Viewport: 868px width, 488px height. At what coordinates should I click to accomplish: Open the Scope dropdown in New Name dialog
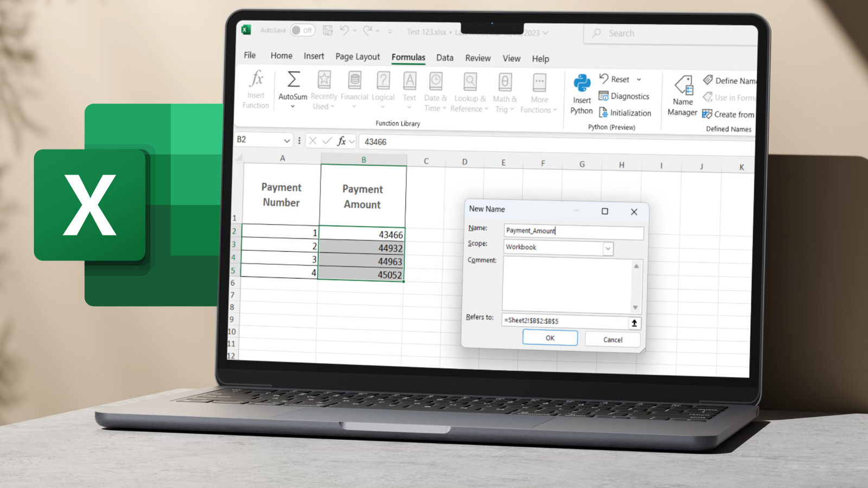[x=608, y=248]
